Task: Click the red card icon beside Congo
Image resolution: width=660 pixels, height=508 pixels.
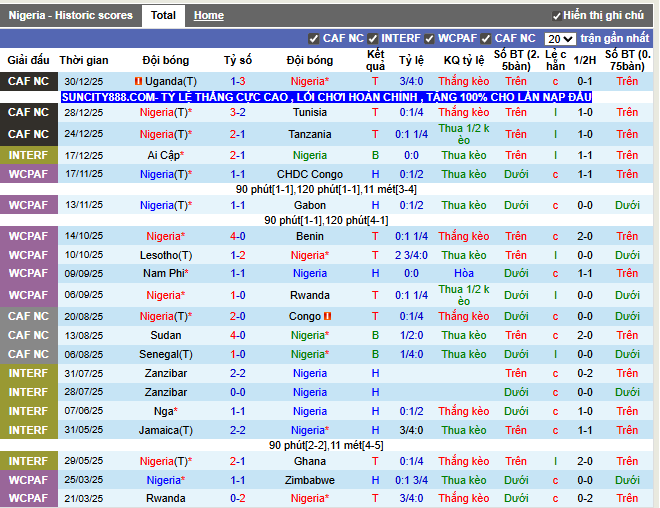Action: click(327, 316)
